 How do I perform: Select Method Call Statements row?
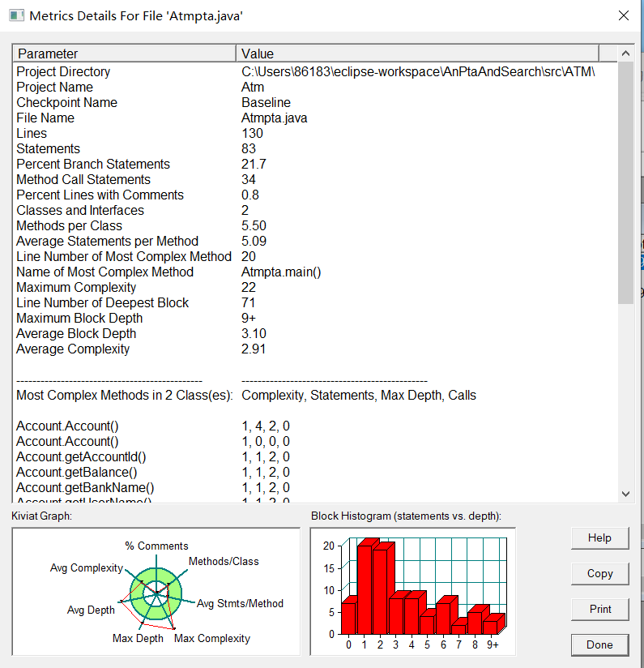click(315, 179)
